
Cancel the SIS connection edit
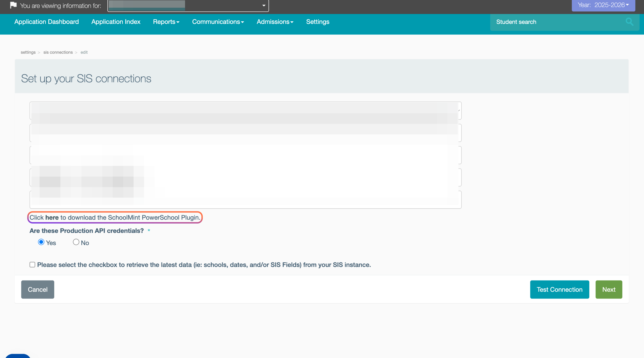38,290
